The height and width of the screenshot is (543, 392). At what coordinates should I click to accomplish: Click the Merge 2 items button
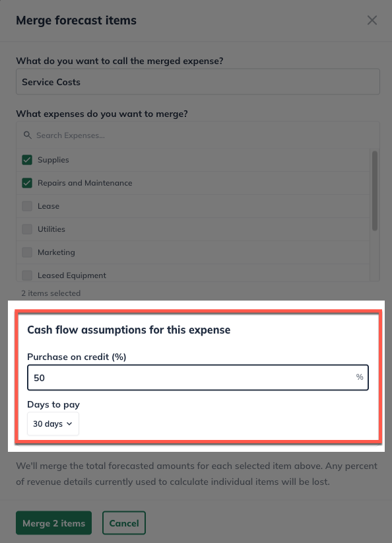(x=53, y=523)
